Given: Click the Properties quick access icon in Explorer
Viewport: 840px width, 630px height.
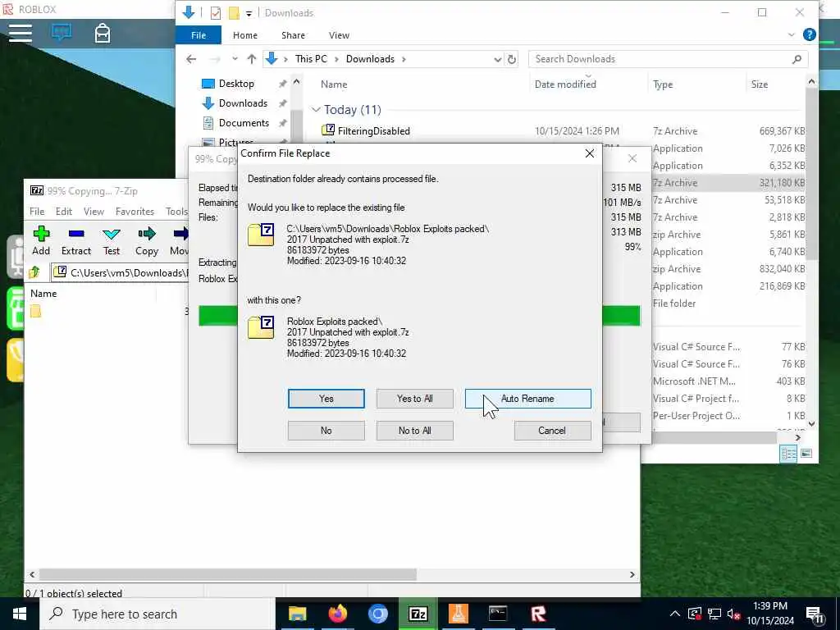Looking at the screenshot, I should pos(216,13).
